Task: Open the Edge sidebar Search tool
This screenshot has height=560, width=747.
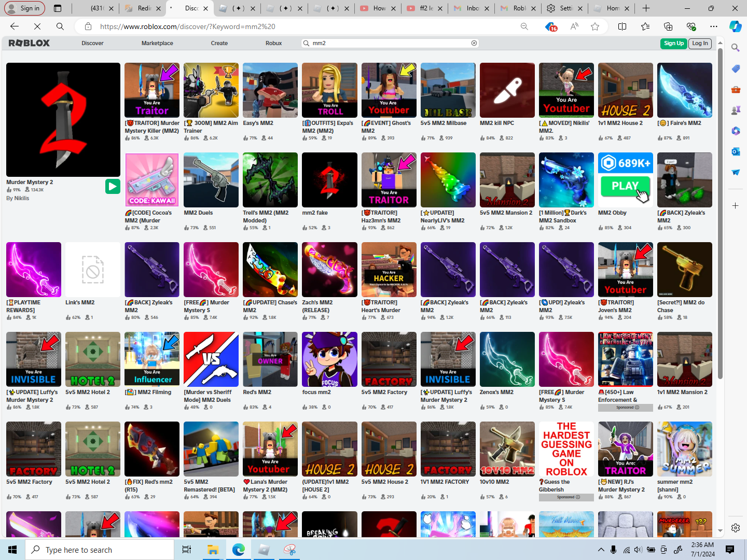Action: 736,48
